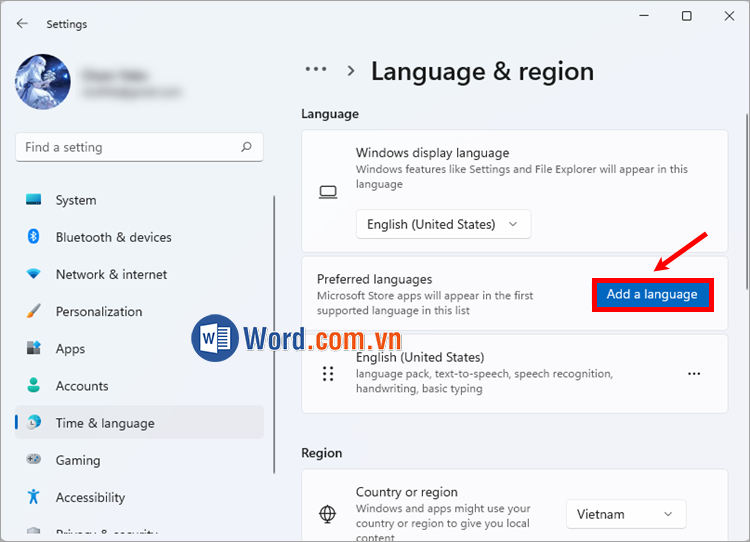
Task: Click the Windows display language label
Action: click(x=432, y=153)
